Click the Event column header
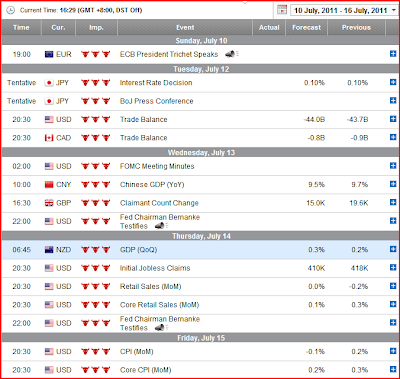 click(x=185, y=28)
